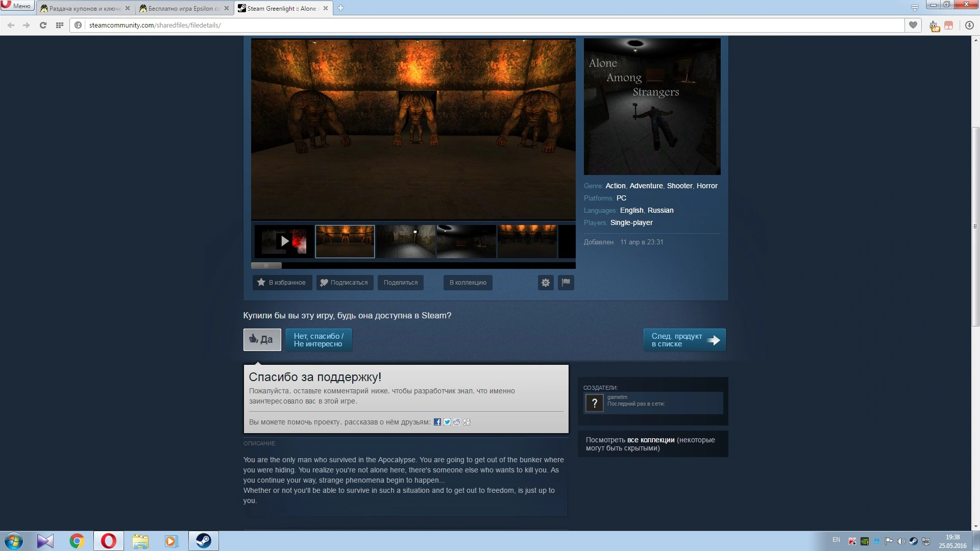Report item with the flag button

click(566, 283)
